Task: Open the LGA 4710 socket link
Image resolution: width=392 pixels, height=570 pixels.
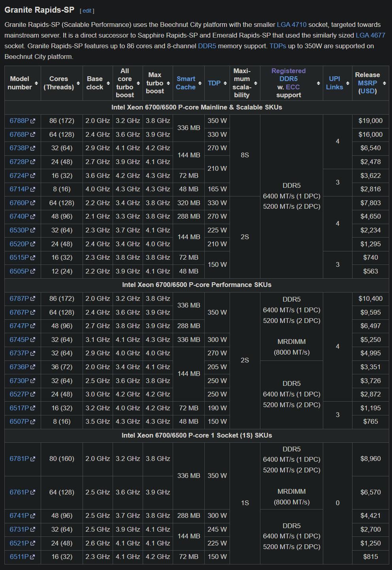Action: pyautogui.click(x=292, y=25)
